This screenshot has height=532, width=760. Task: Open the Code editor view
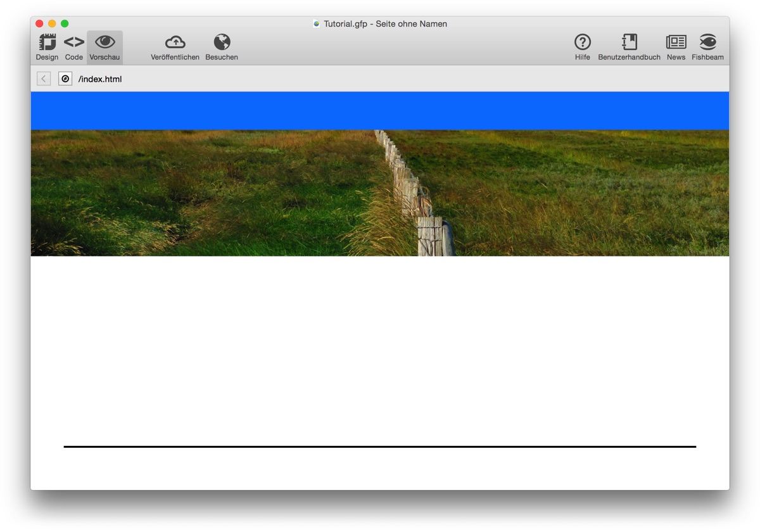point(74,47)
